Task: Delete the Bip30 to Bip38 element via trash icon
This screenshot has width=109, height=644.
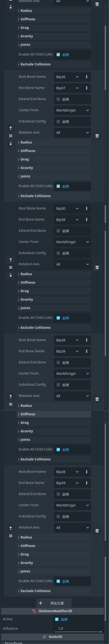Action: 97,267
